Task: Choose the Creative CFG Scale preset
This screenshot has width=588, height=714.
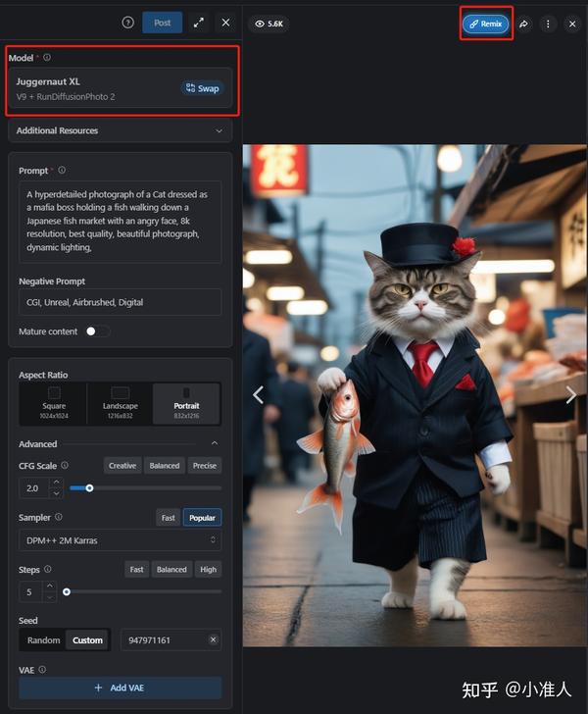Action: click(122, 465)
